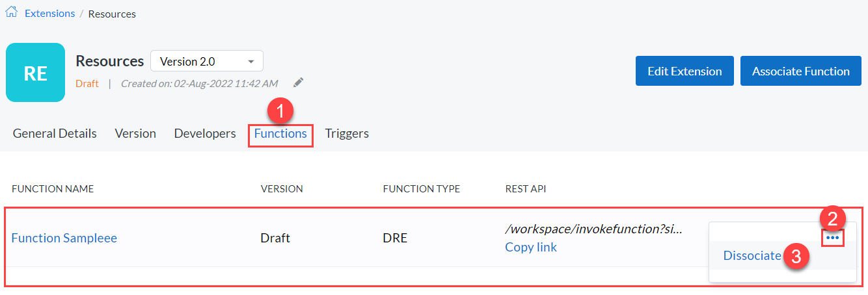Switch to the General Details tab
This screenshot has height=295, width=868.
(55, 133)
